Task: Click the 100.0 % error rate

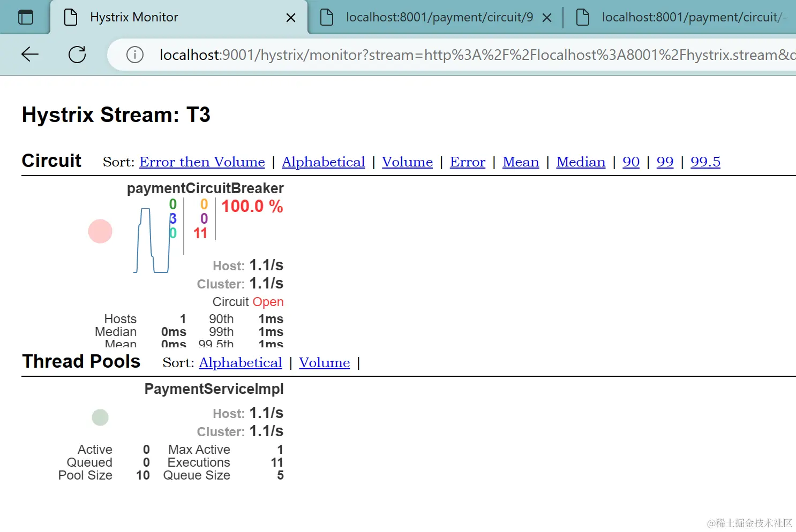Action: coord(252,206)
